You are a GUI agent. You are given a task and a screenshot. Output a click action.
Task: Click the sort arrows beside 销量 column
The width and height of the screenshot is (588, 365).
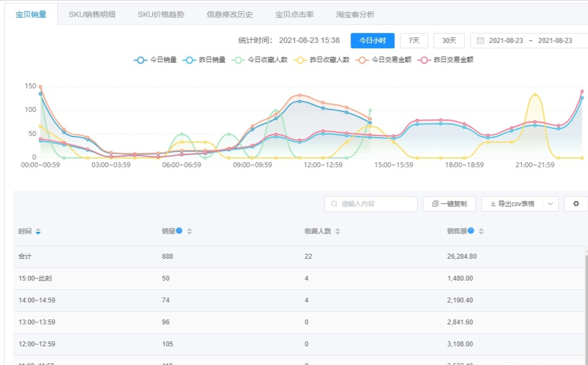[189, 231]
